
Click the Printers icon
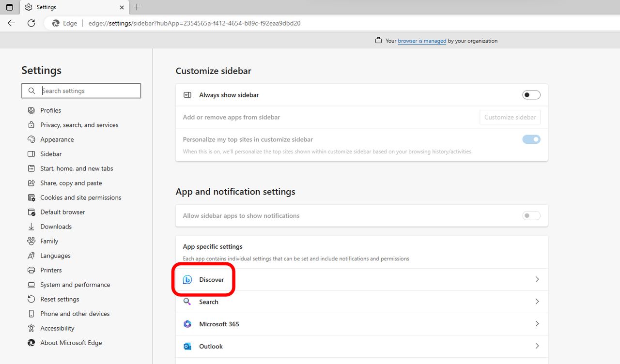pyautogui.click(x=31, y=270)
